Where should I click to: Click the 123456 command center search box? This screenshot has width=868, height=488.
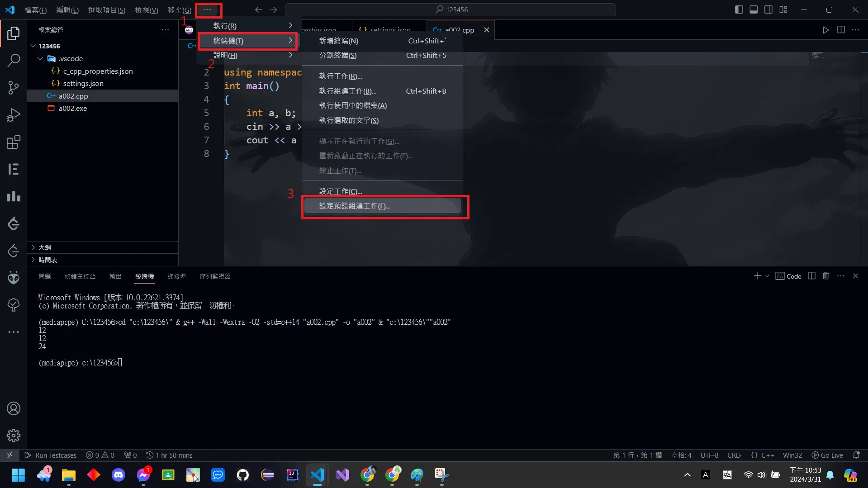point(451,9)
